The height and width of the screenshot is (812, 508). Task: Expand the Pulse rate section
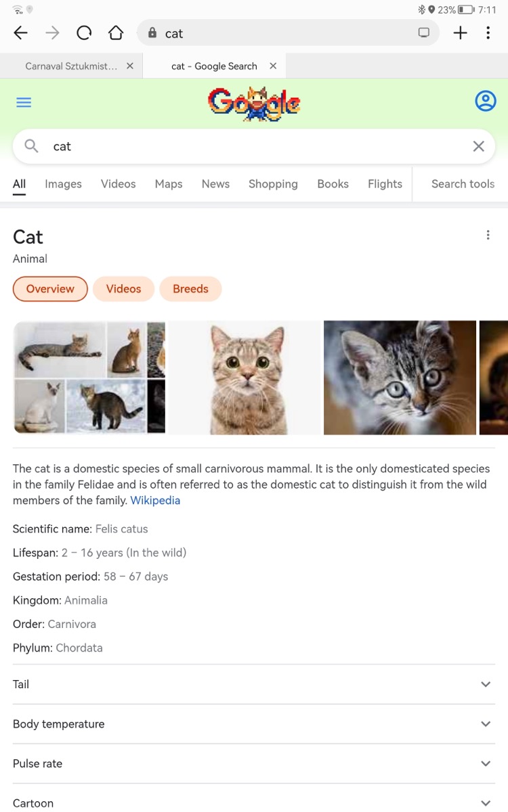coord(254,763)
